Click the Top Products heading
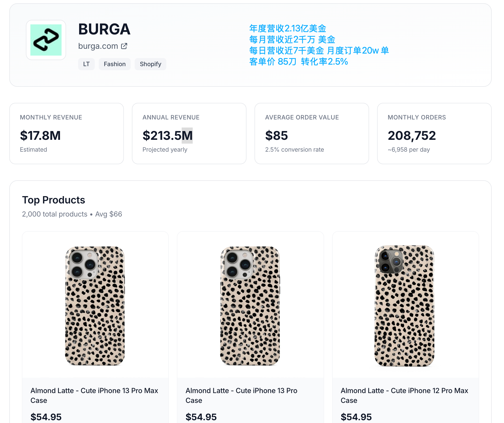The image size is (504, 423). (x=54, y=200)
